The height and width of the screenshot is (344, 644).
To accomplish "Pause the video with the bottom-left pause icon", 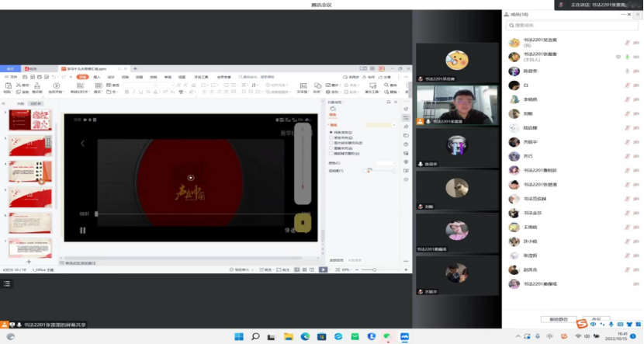I will point(83,230).
